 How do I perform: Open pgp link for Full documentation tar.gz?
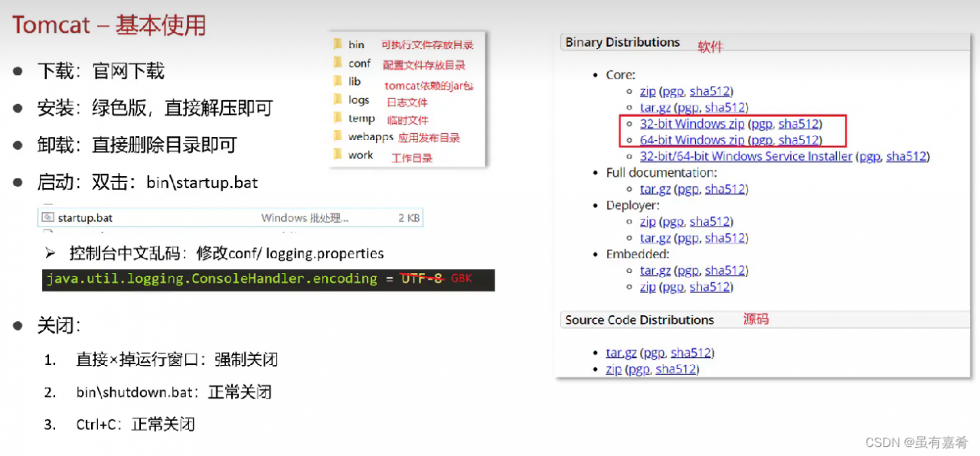[688, 189]
